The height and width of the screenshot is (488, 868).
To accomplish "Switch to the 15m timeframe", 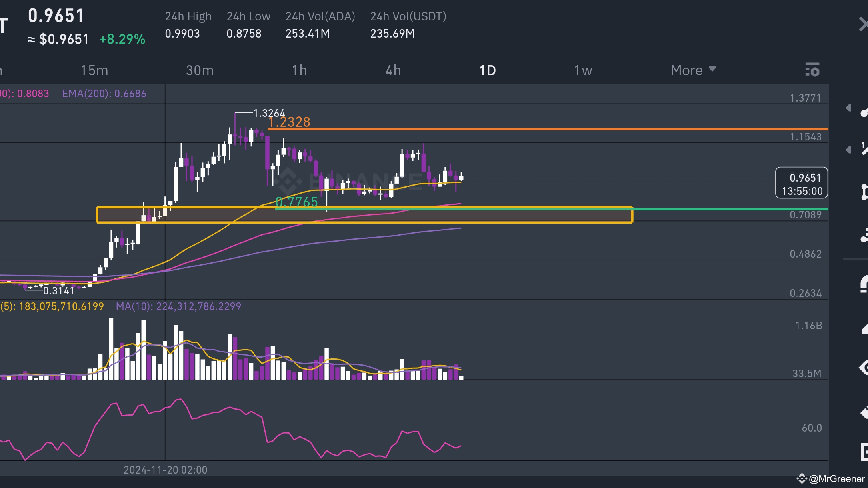I will pyautogui.click(x=94, y=70).
